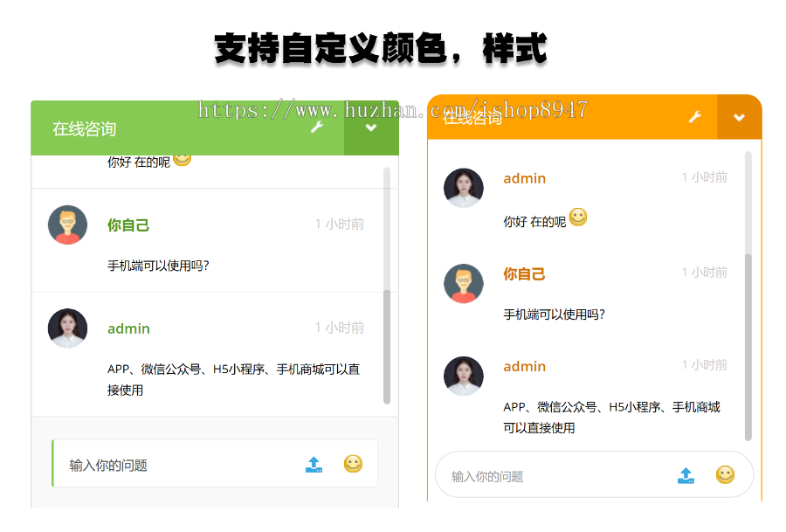
Task: Collapse the orange chat with the chevron
Action: pyautogui.click(x=739, y=115)
